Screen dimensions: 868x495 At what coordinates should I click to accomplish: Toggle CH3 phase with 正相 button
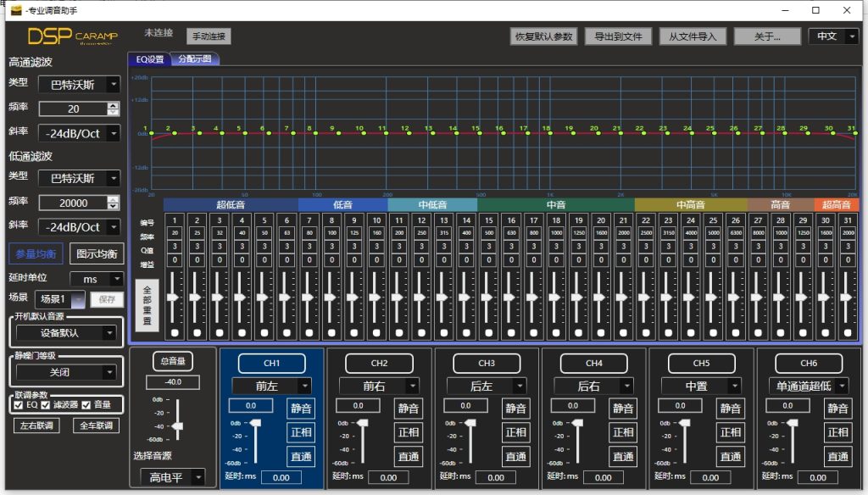point(515,432)
